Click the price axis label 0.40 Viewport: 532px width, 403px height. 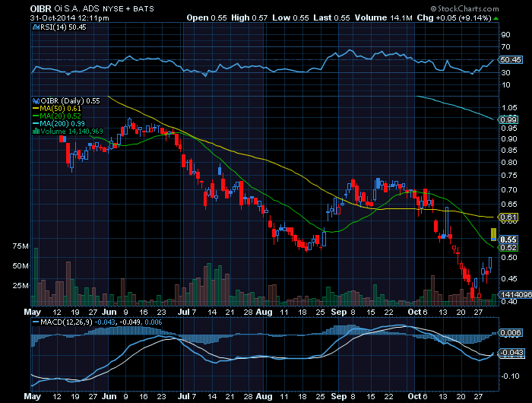coord(509,301)
